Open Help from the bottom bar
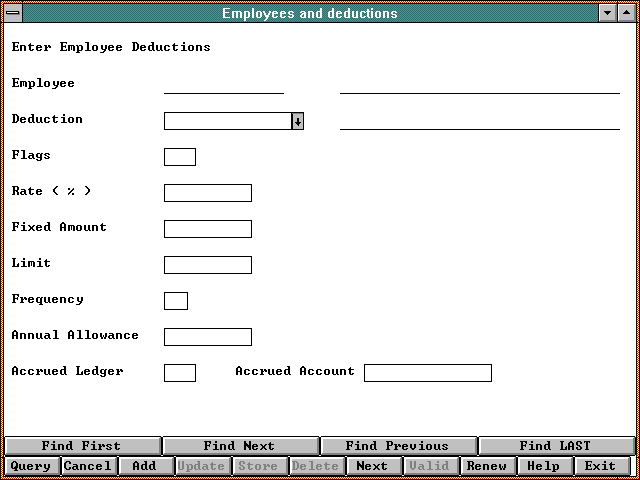Screen dimensions: 640x480 pyautogui.click(x=544, y=466)
